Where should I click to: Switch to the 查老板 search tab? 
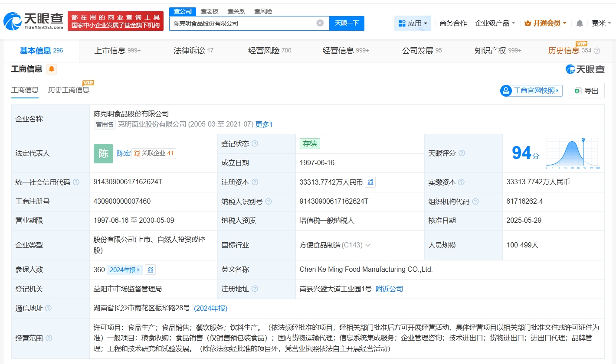click(x=210, y=11)
